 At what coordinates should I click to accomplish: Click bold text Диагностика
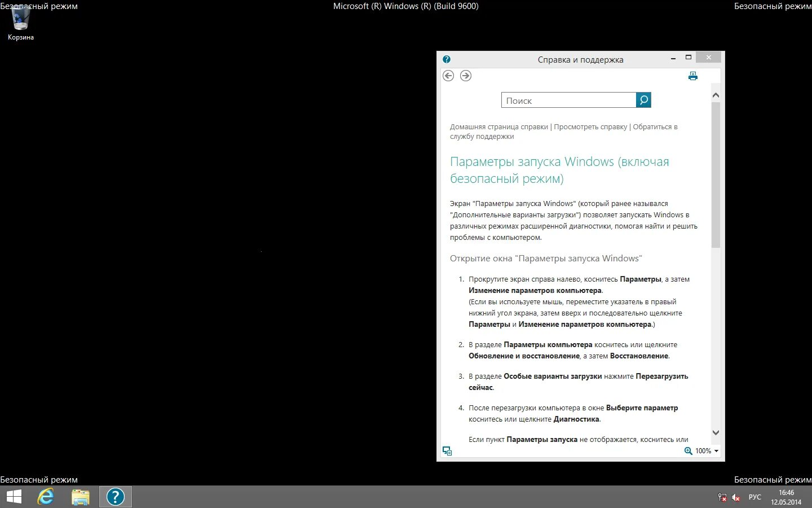576,419
